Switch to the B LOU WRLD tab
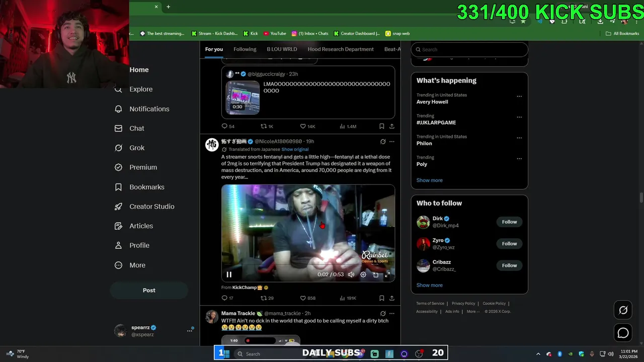The image size is (644, 362). [282, 49]
